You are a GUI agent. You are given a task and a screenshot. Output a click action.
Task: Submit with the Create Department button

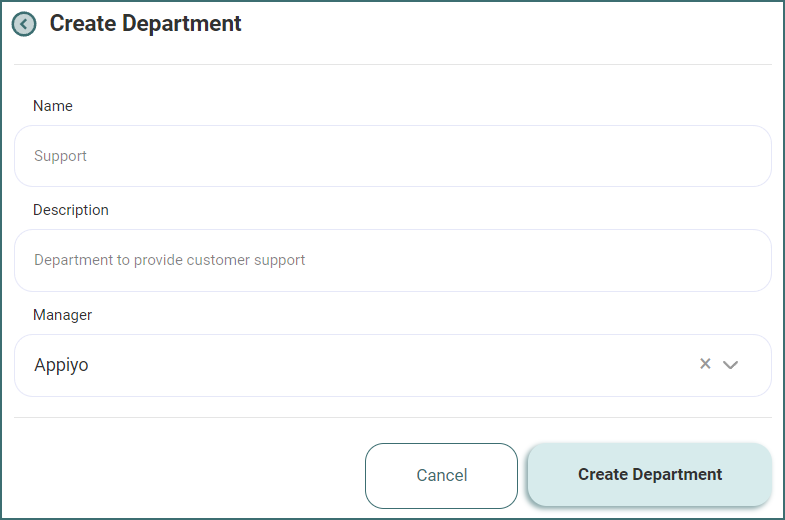click(x=649, y=475)
